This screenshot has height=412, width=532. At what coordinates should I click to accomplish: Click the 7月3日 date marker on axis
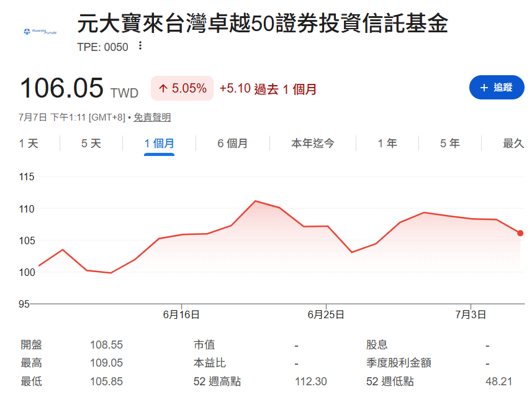click(x=471, y=314)
